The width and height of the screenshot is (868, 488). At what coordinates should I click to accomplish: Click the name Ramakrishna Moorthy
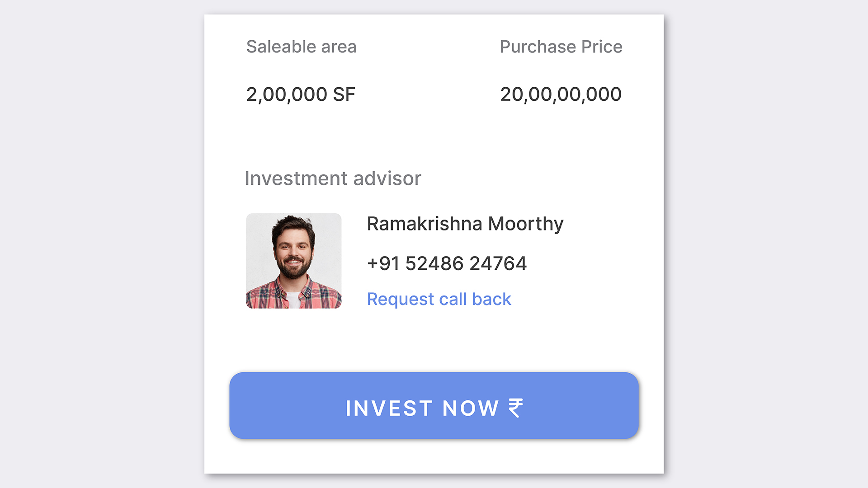tap(465, 224)
